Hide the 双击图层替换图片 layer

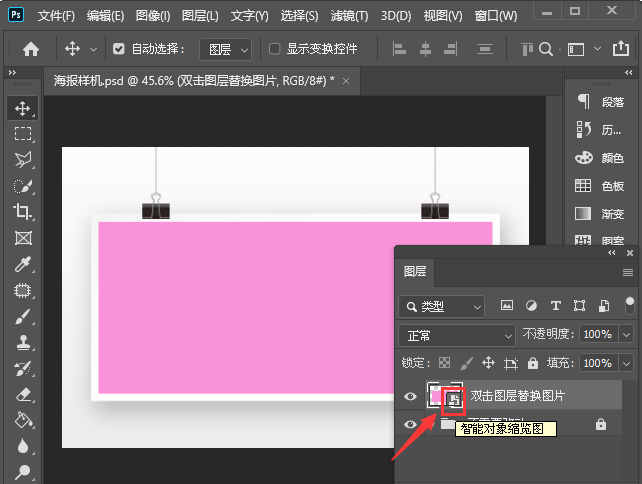[409, 396]
